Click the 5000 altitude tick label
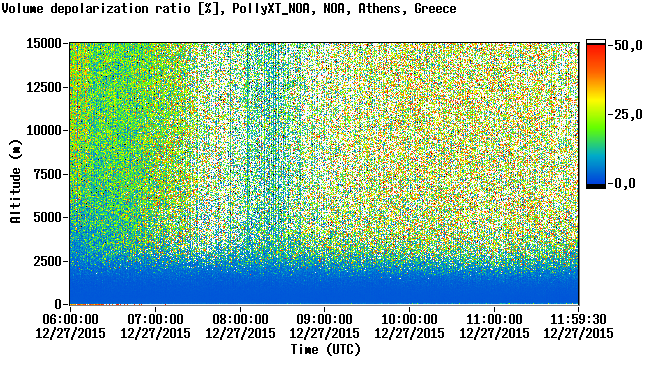The width and height of the screenshot is (665, 389). click(48, 217)
